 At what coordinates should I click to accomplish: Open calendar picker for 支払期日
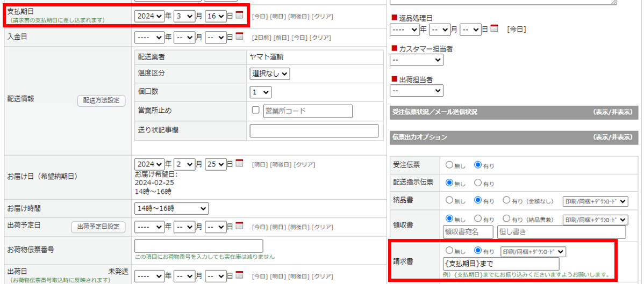coord(239,16)
